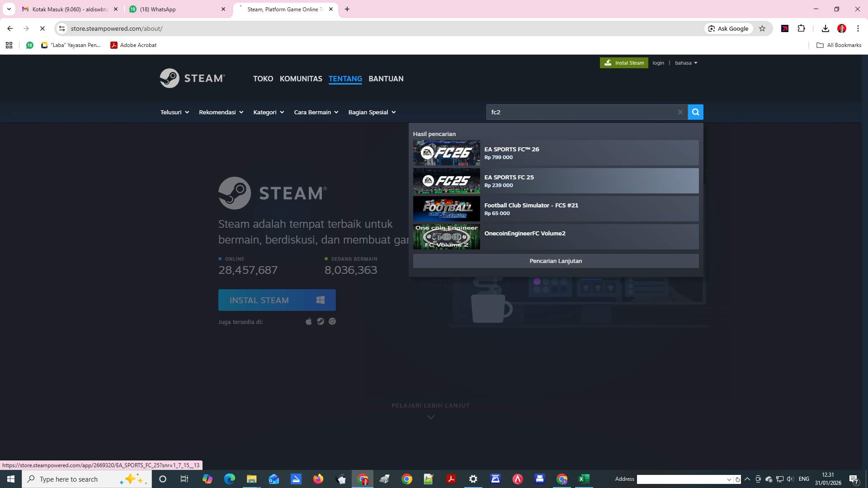Open the Ask Google lens icon in address bar
Screen dimensions: 868x488
coord(710,28)
